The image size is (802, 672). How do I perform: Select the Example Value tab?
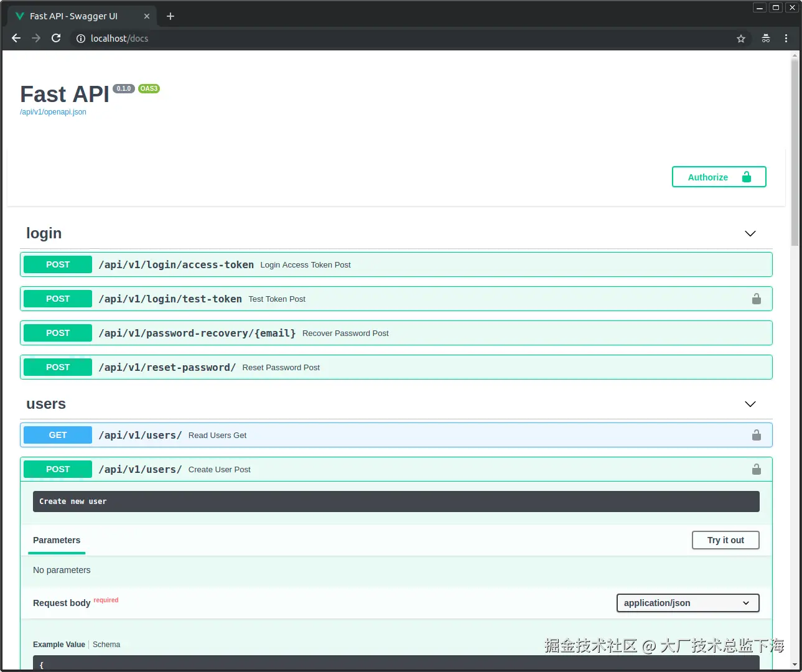pos(59,645)
